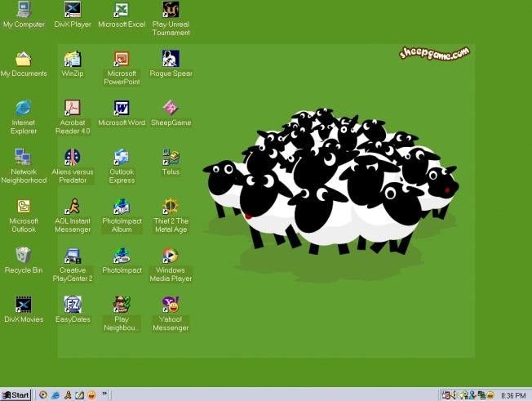Select Microsoft PowerPoint shortcut
The height and width of the screenshot is (401, 532).
point(122,69)
